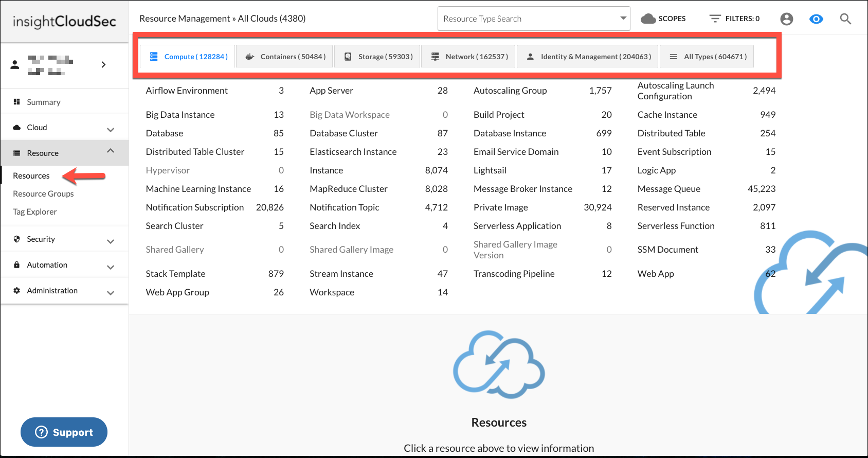The image size is (868, 458).
Task: Click the Administration gear icon
Action: pos(16,290)
